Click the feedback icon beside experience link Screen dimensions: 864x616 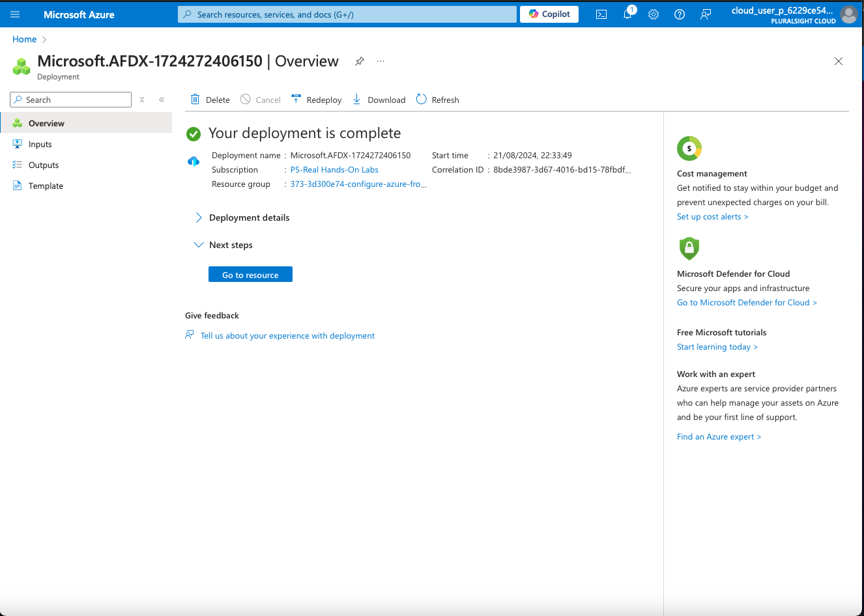click(x=190, y=335)
